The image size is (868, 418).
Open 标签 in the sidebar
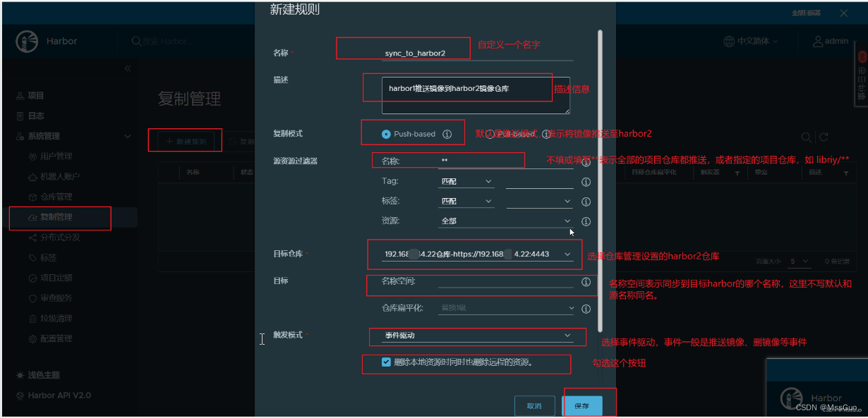click(48, 258)
